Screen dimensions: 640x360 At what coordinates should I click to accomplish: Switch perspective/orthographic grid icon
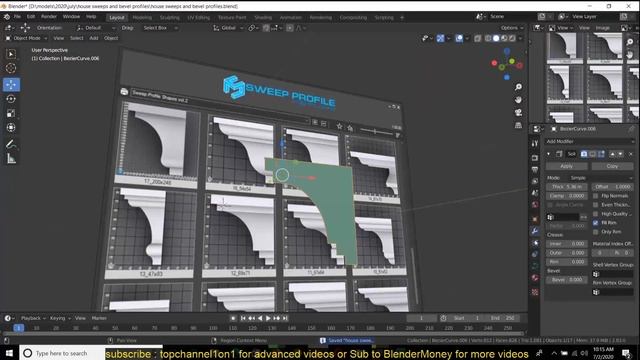518,125
